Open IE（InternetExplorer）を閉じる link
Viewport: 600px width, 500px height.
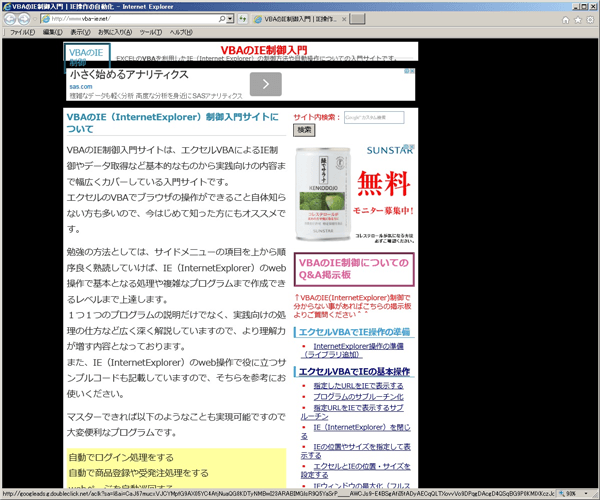(355, 432)
